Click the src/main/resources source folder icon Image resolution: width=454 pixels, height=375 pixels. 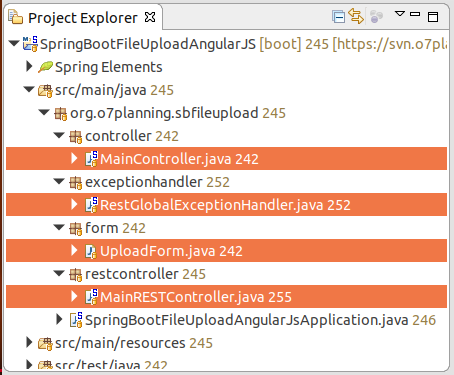(45, 344)
